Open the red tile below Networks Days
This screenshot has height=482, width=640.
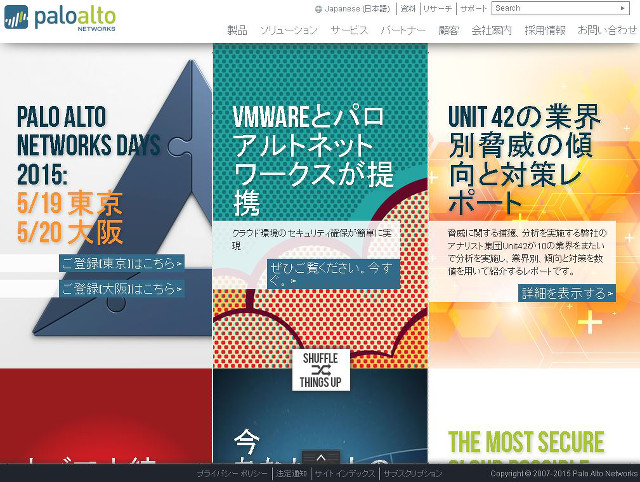(106, 415)
